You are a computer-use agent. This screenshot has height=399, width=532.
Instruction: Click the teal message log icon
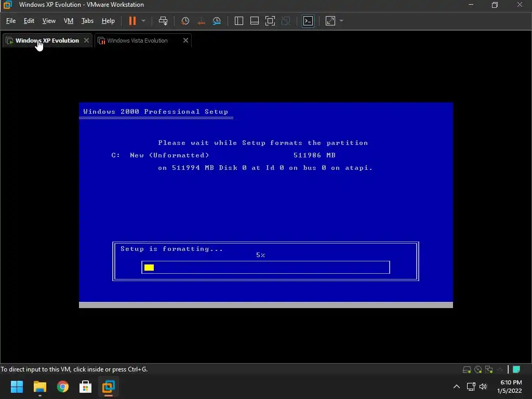click(x=516, y=369)
